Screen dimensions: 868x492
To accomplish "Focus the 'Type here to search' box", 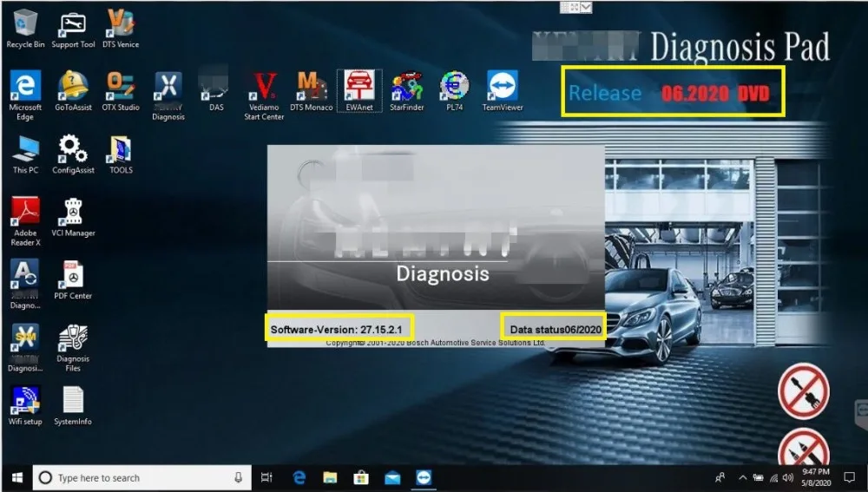I will pyautogui.click(x=141, y=477).
